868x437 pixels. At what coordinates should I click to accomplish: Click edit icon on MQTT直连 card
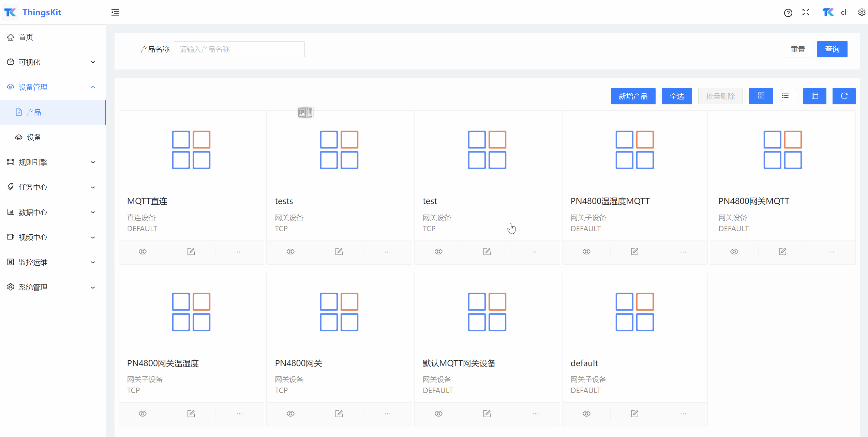[191, 252]
